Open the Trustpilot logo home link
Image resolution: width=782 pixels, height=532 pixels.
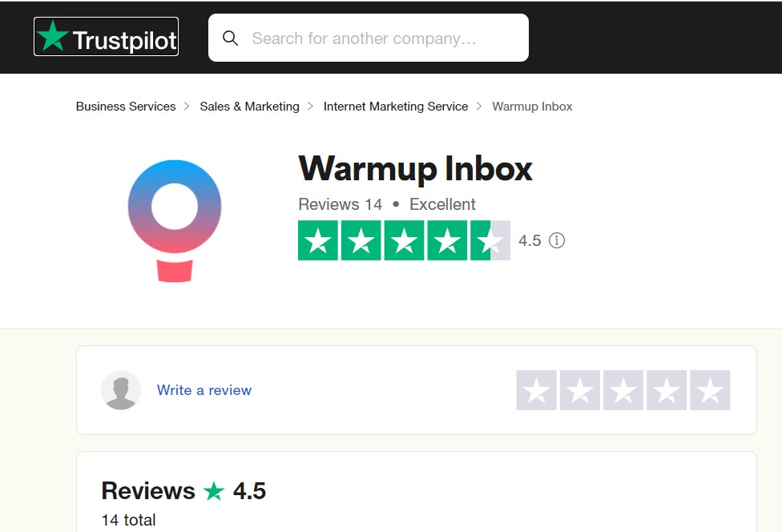tap(106, 36)
